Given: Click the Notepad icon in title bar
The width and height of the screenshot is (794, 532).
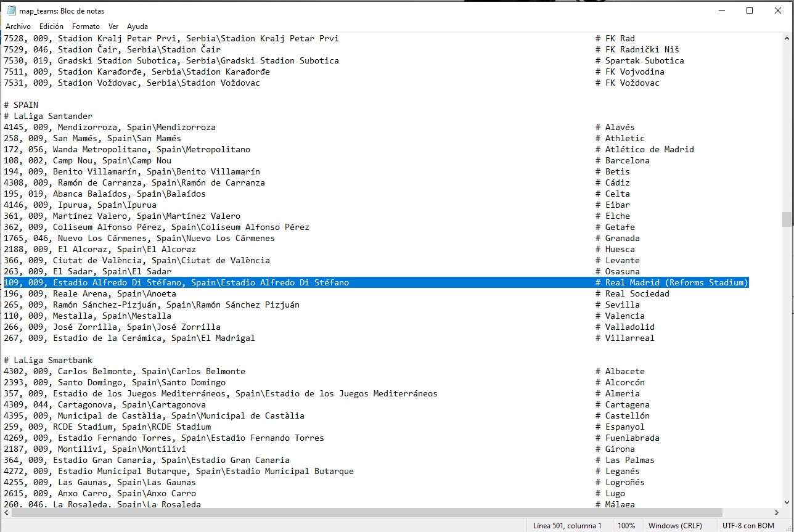Looking at the screenshot, I should [11, 10].
